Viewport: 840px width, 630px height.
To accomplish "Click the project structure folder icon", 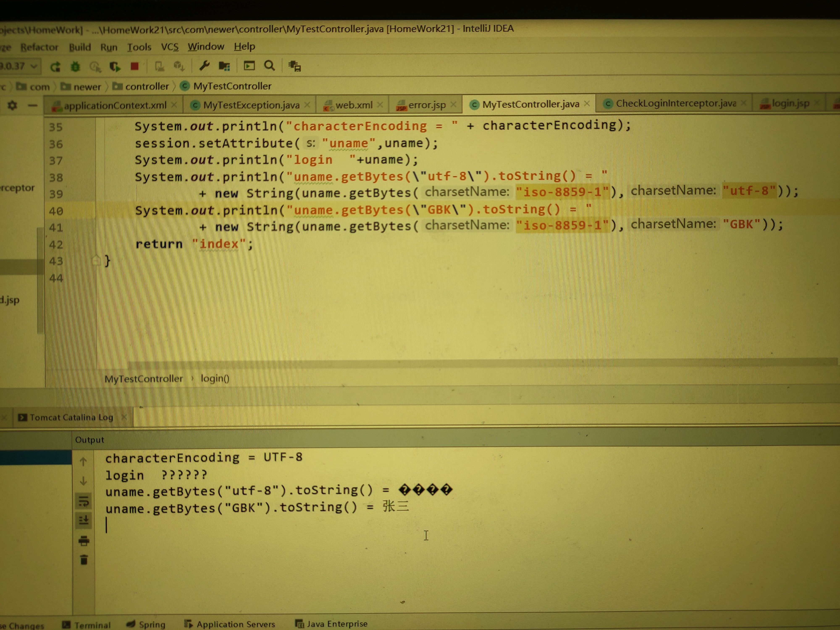I will tap(224, 66).
